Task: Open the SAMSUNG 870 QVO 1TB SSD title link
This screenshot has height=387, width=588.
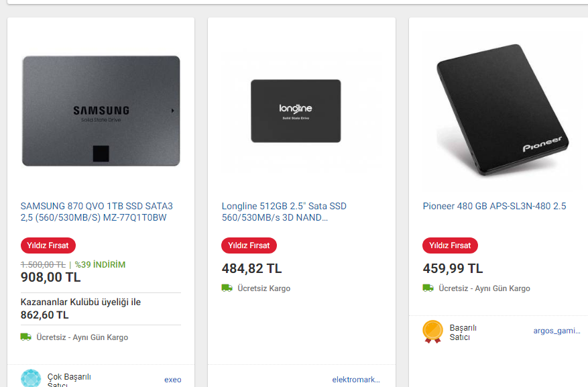Action: point(97,212)
